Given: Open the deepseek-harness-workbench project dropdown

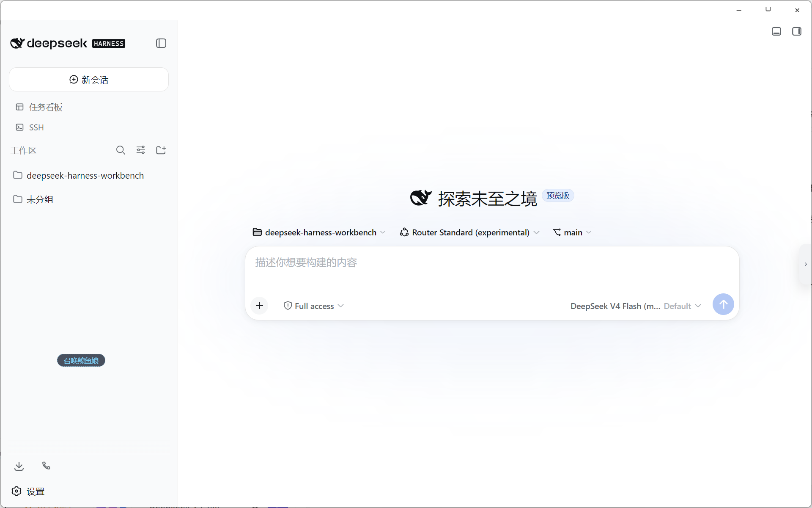Looking at the screenshot, I should click(319, 232).
